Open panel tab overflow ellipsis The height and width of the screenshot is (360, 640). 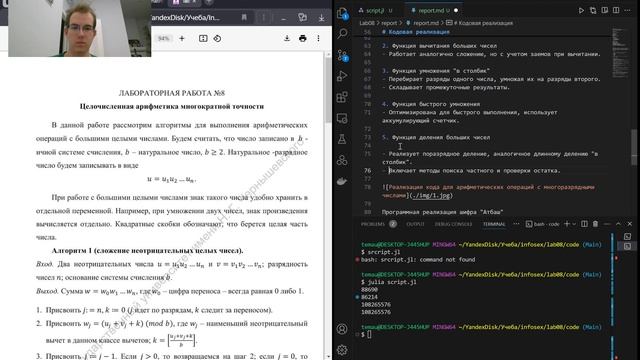[516, 224]
